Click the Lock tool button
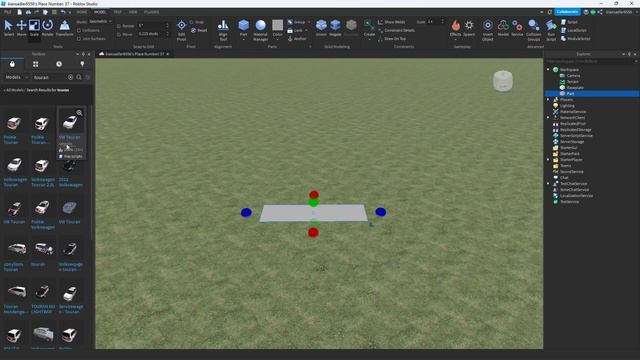640x360 pixels. (296, 30)
